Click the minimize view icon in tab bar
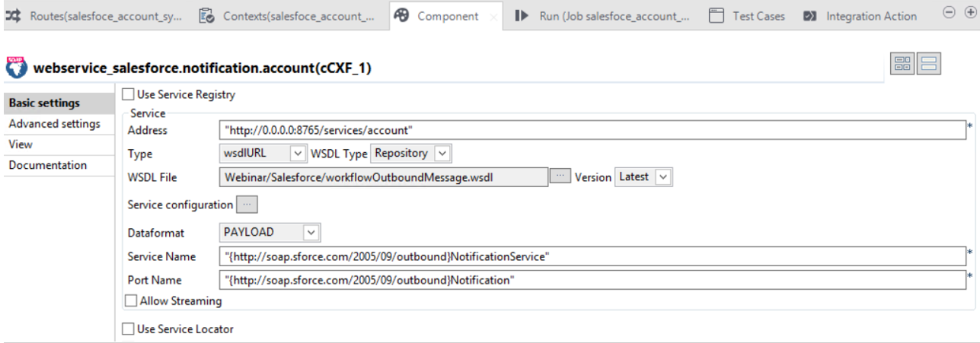 [949, 13]
